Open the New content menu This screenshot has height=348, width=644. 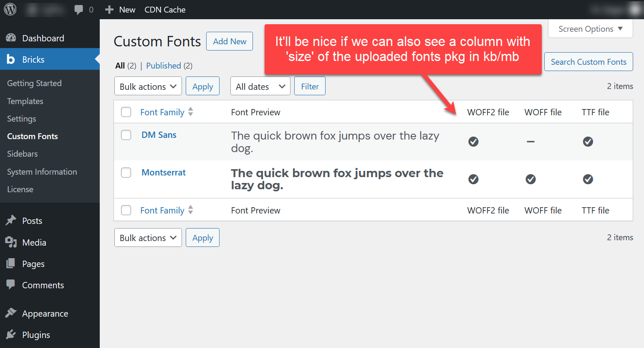pos(120,10)
